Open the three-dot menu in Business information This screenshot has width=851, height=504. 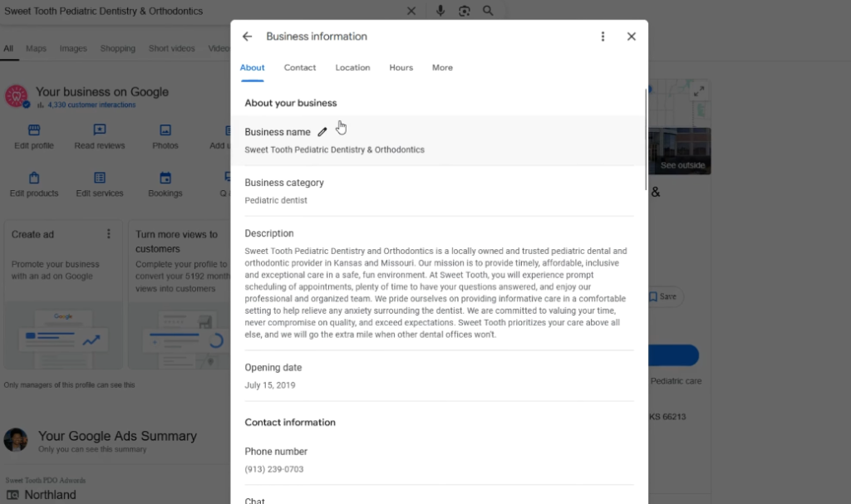point(603,37)
